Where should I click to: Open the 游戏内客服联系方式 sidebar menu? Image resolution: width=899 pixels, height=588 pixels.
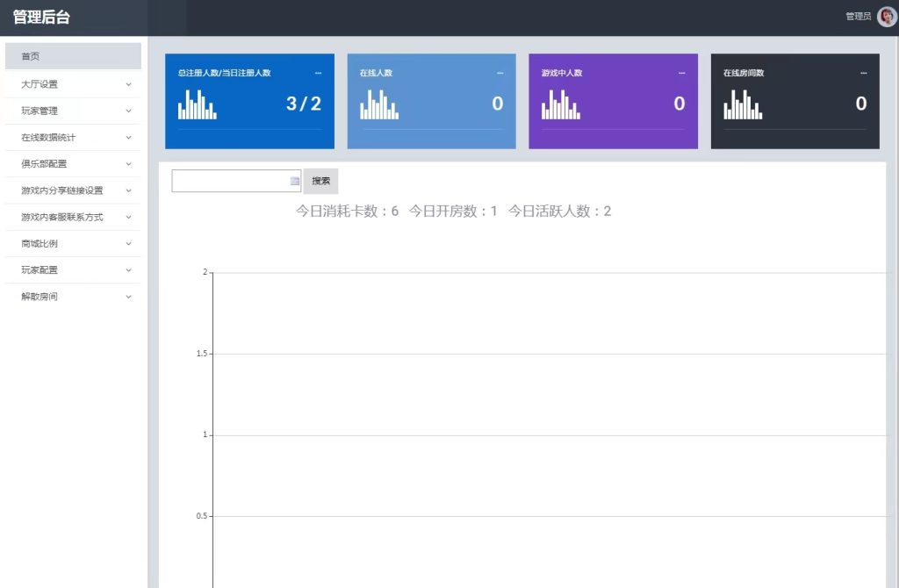click(x=73, y=217)
